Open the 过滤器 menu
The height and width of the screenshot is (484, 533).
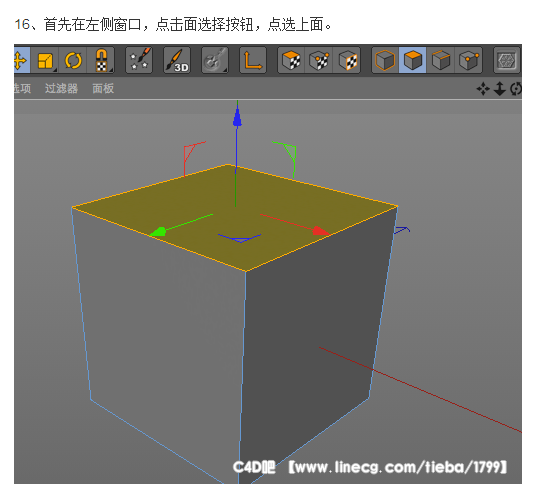click(x=62, y=88)
